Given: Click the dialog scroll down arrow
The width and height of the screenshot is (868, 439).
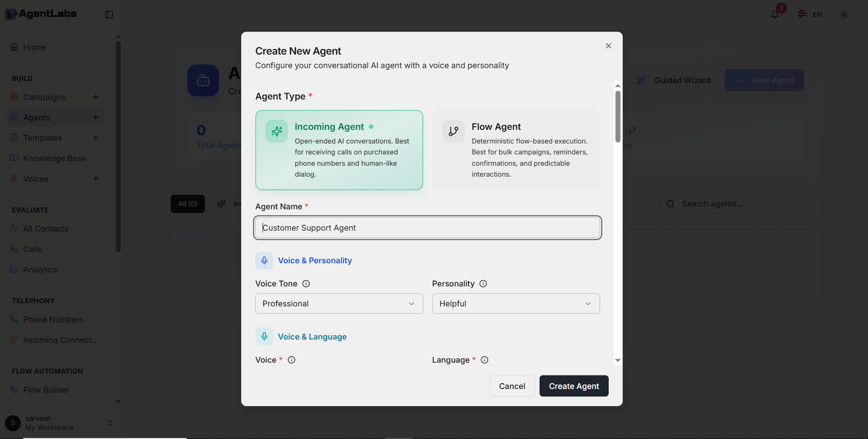Looking at the screenshot, I should point(618,360).
